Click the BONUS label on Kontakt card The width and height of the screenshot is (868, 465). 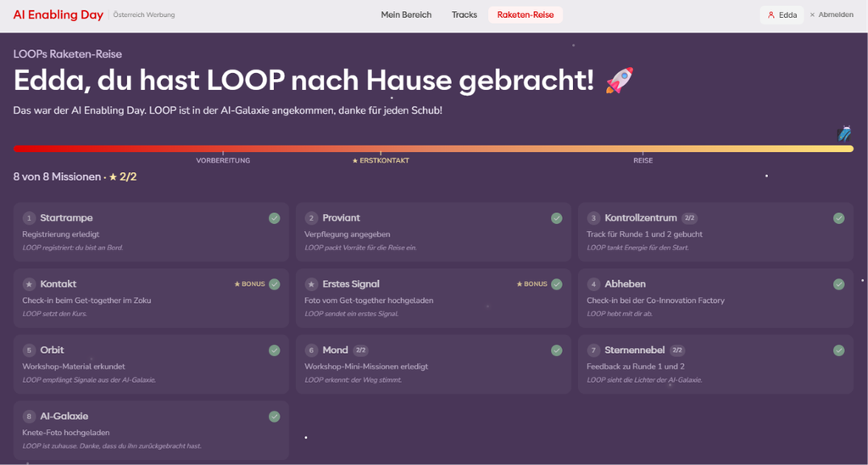(x=250, y=284)
